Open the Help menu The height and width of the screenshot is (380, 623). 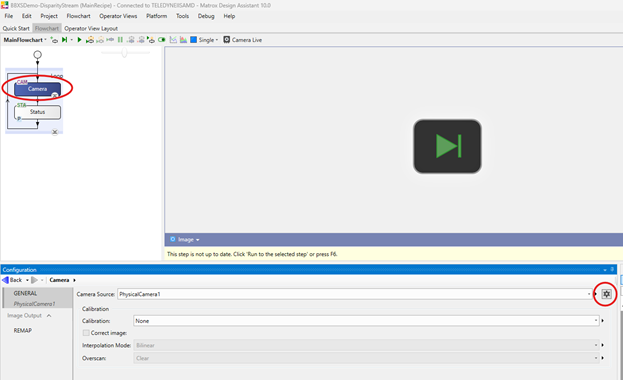(x=229, y=16)
